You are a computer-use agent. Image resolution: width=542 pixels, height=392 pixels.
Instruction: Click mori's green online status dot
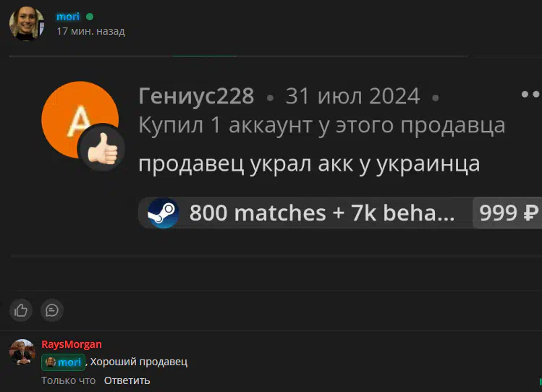pos(90,17)
